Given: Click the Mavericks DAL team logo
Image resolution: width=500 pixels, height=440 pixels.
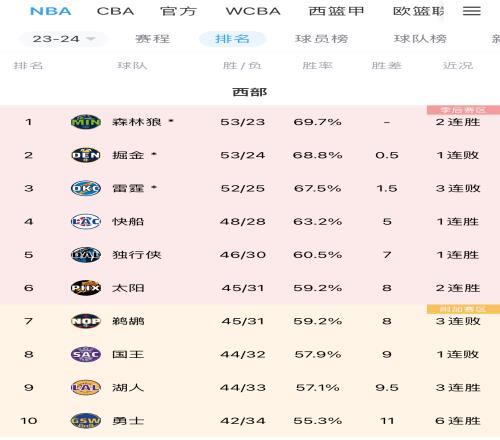Looking at the screenshot, I should point(86,255).
